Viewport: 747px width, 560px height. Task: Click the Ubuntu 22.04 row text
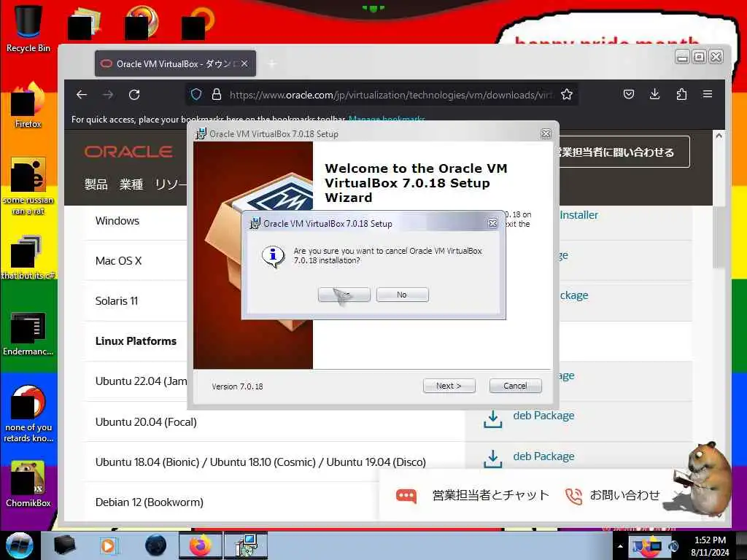(x=141, y=381)
